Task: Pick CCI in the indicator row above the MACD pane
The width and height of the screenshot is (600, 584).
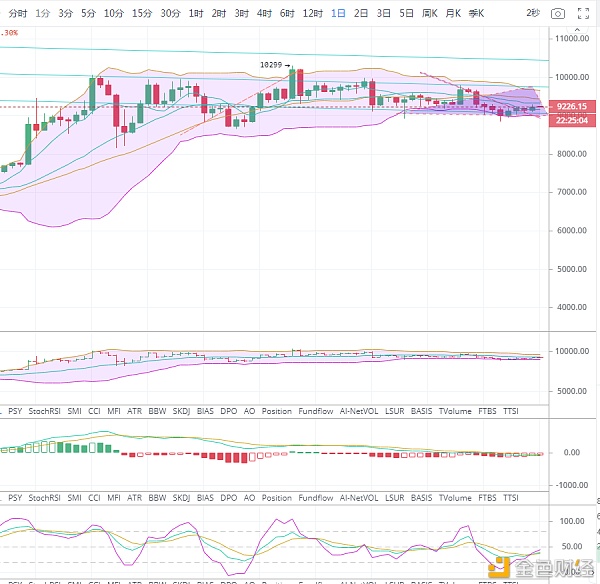Action: click(94, 411)
